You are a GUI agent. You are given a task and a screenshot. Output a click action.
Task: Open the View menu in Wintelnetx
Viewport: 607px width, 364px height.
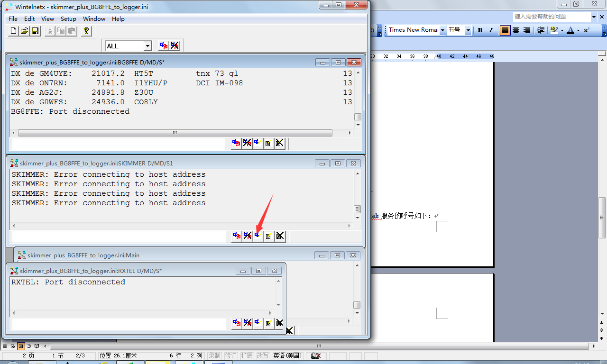pos(47,19)
